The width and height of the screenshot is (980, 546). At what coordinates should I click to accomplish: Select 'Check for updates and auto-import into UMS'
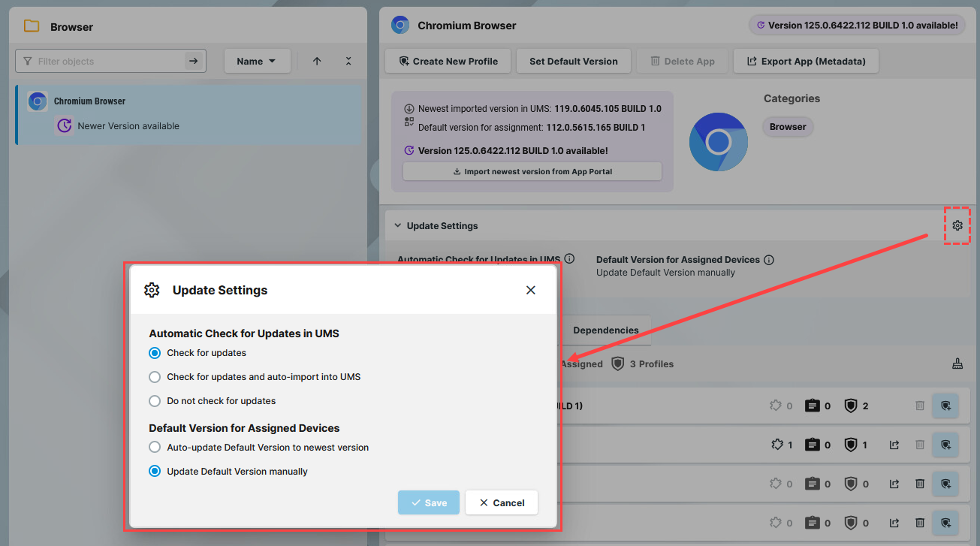[x=155, y=377]
